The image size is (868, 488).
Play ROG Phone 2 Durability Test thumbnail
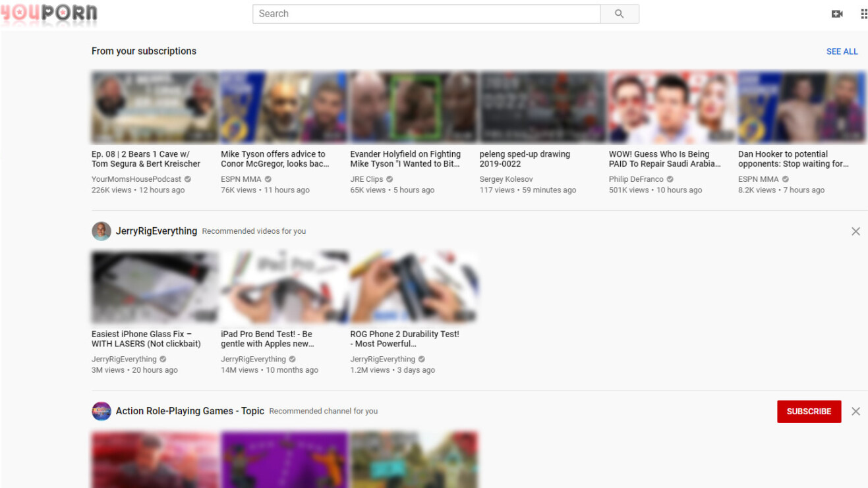(413, 287)
